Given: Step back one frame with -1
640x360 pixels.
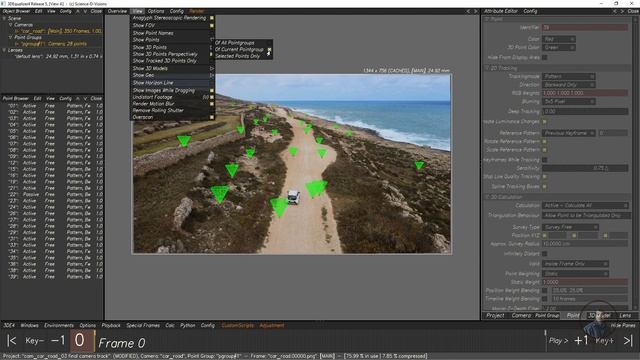Looking at the screenshot, I should [x=58, y=340].
